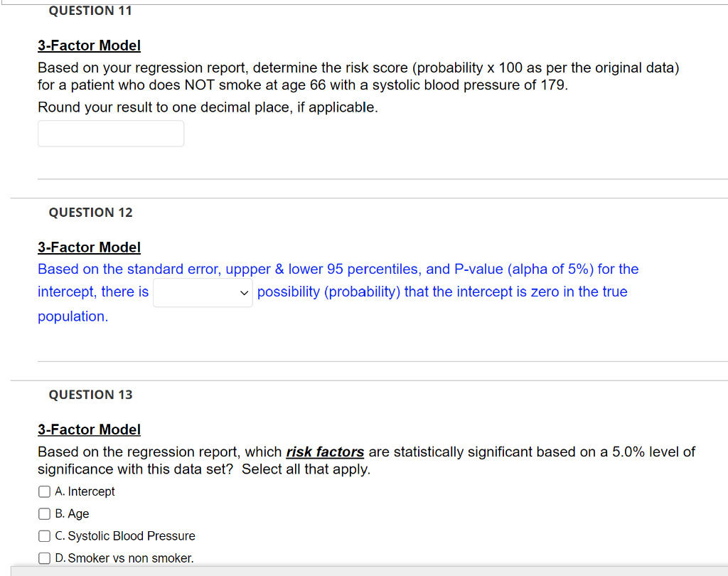This screenshot has width=728, height=576.
Task: Check option A. Intercept in Question 13
Action: point(43,491)
